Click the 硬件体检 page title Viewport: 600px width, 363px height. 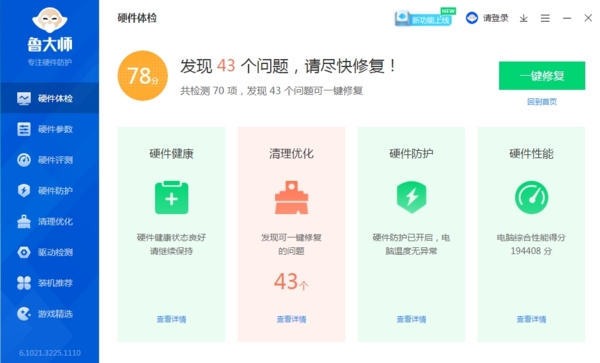(137, 18)
